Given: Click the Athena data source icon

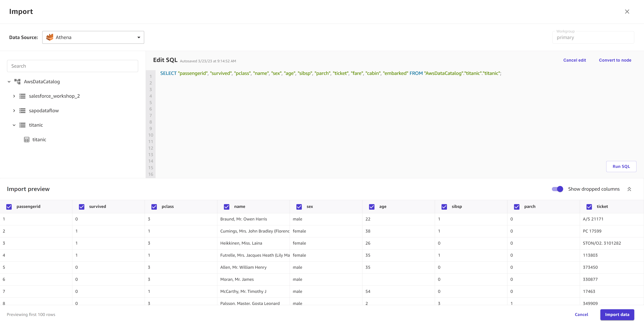Looking at the screenshot, I should 49,37.
